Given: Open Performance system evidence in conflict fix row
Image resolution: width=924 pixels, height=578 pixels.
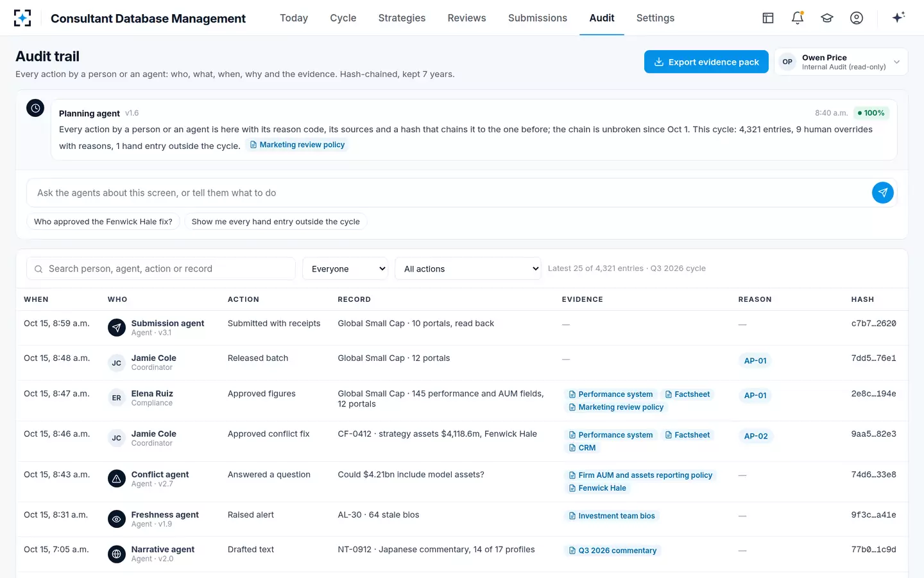Looking at the screenshot, I should tap(611, 435).
